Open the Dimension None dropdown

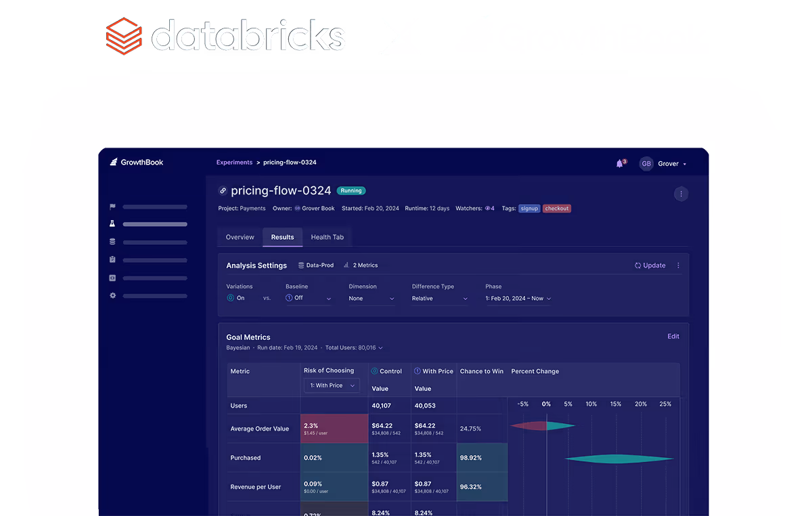(371, 299)
